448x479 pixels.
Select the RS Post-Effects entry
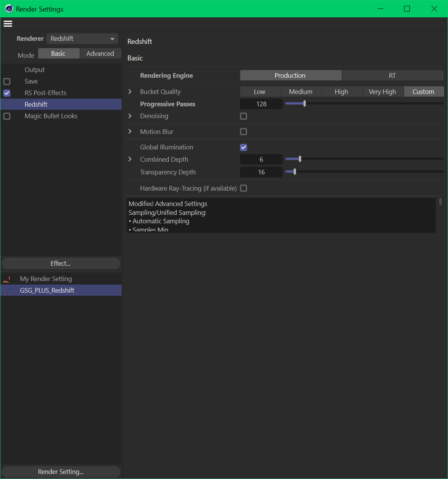[45, 93]
